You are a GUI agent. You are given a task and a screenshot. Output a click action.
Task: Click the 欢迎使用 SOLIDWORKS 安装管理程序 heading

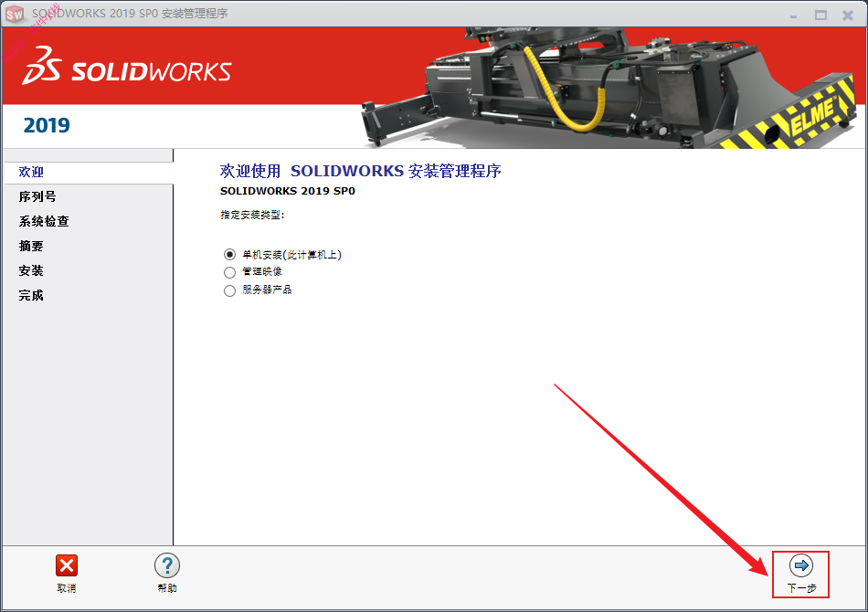pyautogui.click(x=360, y=171)
